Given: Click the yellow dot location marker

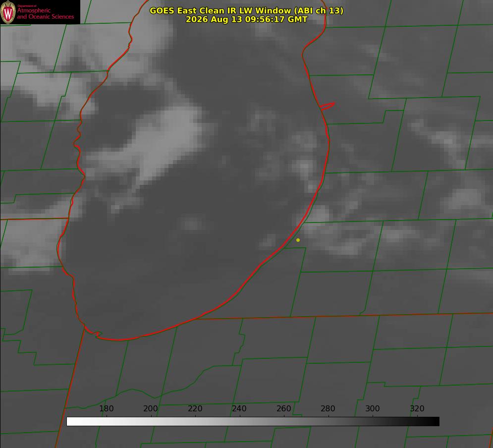Looking at the screenshot, I should pos(298,240).
